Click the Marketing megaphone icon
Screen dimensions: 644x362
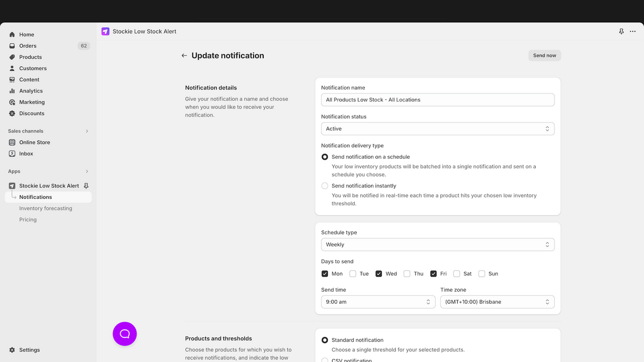(12, 102)
